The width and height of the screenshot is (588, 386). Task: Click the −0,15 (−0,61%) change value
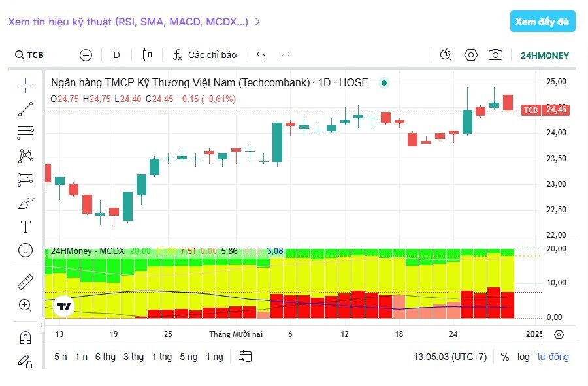tap(206, 99)
